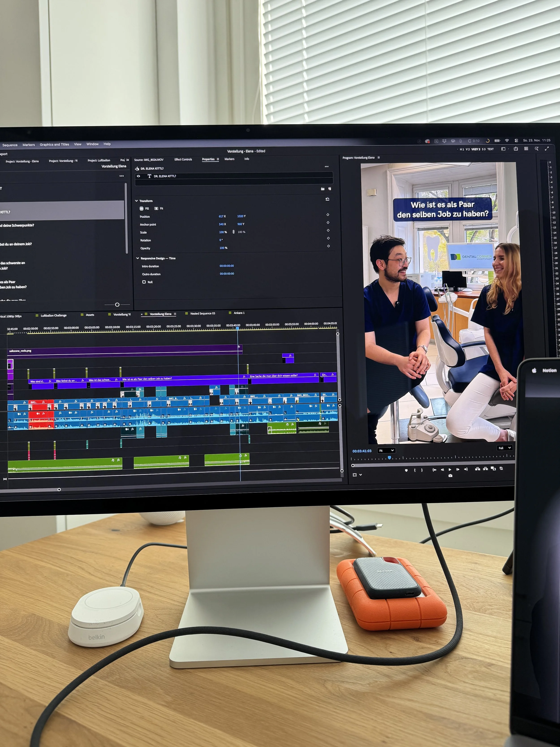The width and height of the screenshot is (560, 747).
Task: Click the Fill frame button
Action: tap(144, 209)
